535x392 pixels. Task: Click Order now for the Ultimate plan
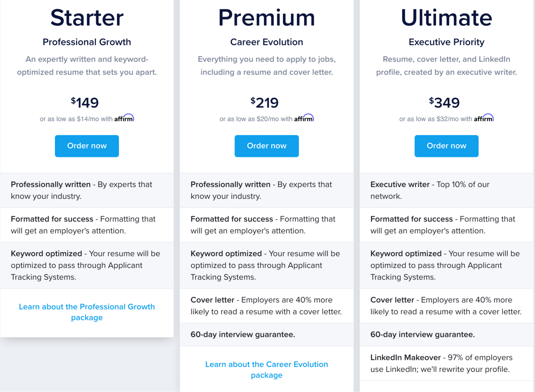click(x=446, y=146)
